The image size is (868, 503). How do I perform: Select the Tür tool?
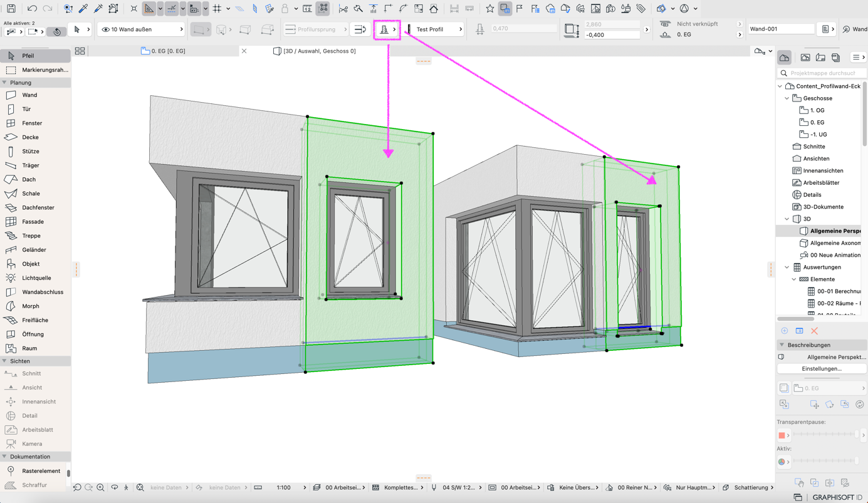click(x=35, y=109)
